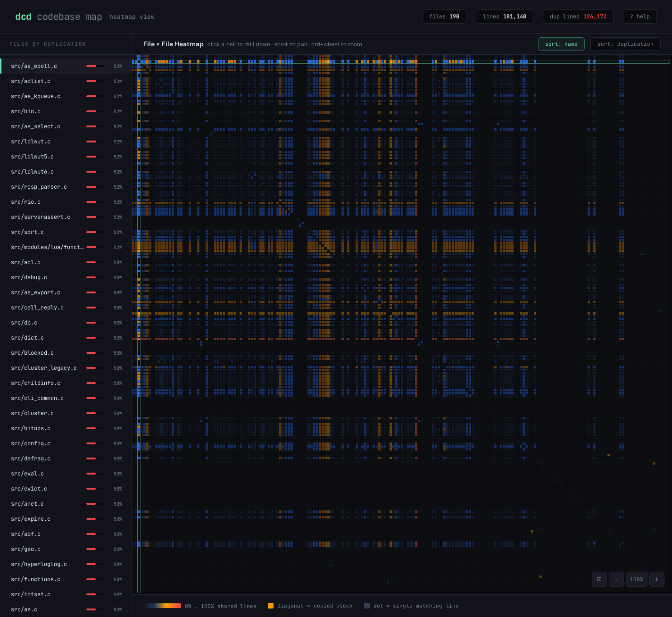
Task: Select src/evict.c in file list
Action: 66,489
